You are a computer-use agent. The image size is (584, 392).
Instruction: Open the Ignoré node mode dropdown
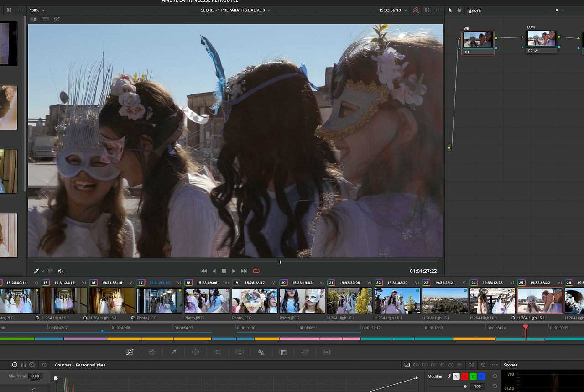point(474,10)
